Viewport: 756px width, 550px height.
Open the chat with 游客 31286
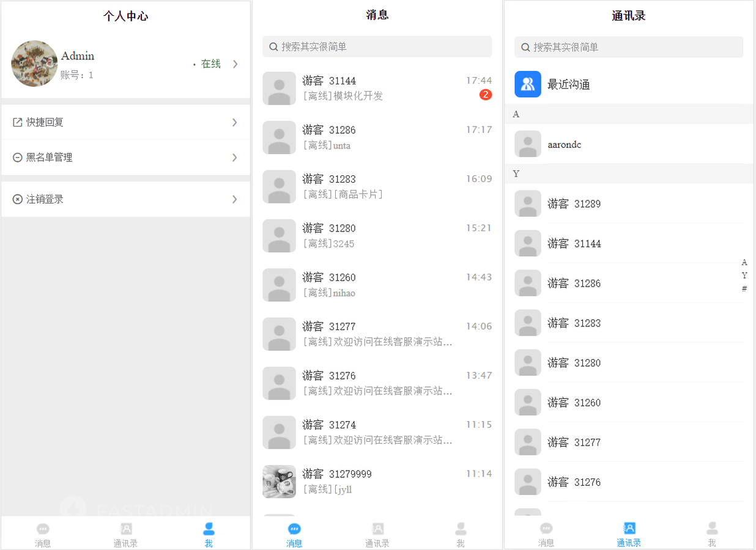377,137
